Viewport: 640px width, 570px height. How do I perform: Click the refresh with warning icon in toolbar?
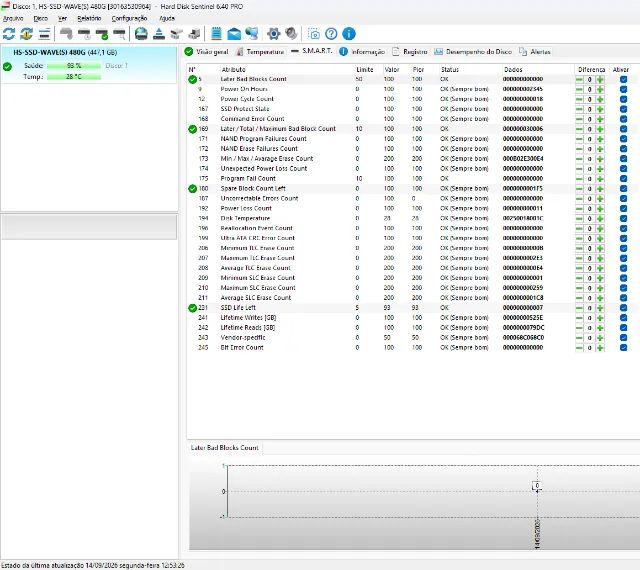tap(27, 34)
